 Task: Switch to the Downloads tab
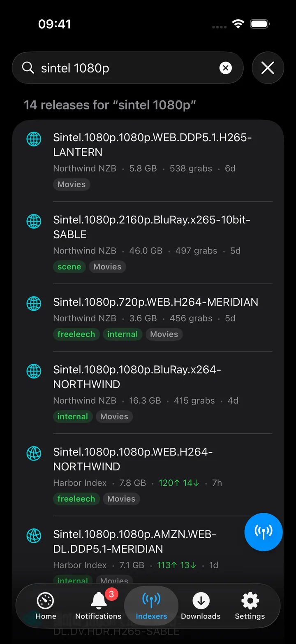pyautogui.click(x=201, y=606)
